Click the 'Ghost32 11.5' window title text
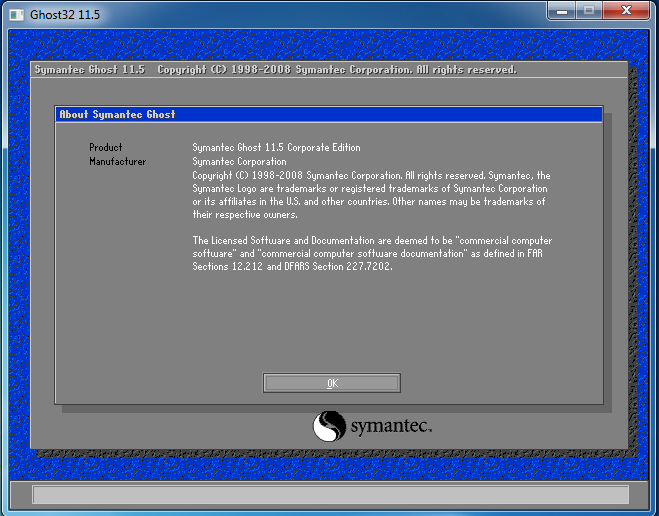 pyautogui.click(x=65, y=15)
